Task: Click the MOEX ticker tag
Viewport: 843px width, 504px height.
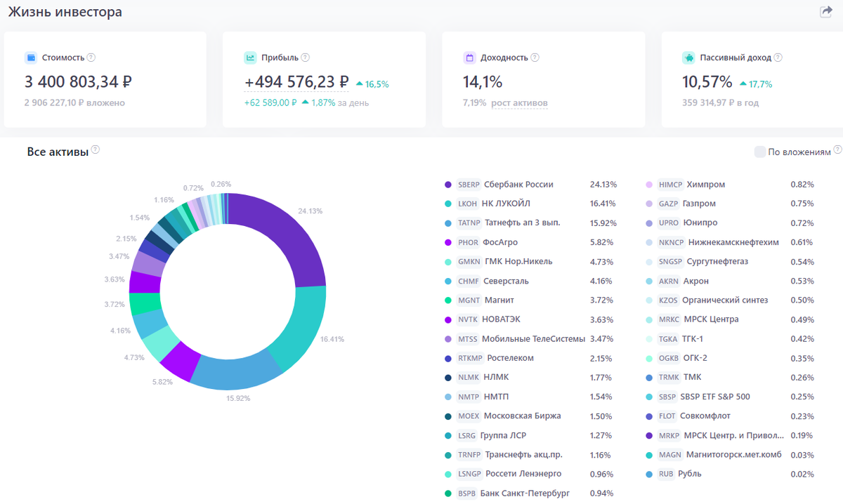Action: coord(469,416)
